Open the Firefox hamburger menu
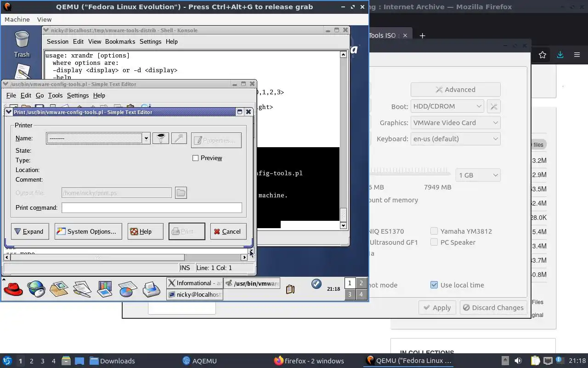588x368 pixels. click(577, 55)
